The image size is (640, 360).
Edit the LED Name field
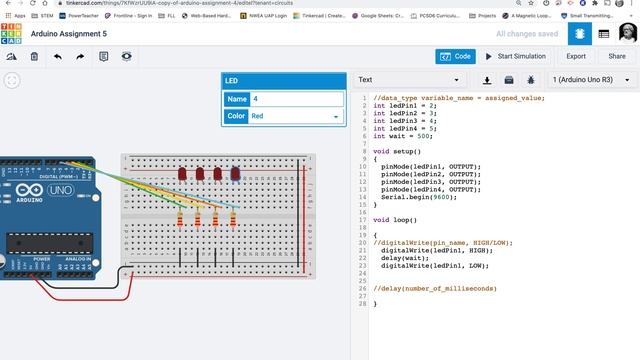pyautogui.click(x=296, y=99)
